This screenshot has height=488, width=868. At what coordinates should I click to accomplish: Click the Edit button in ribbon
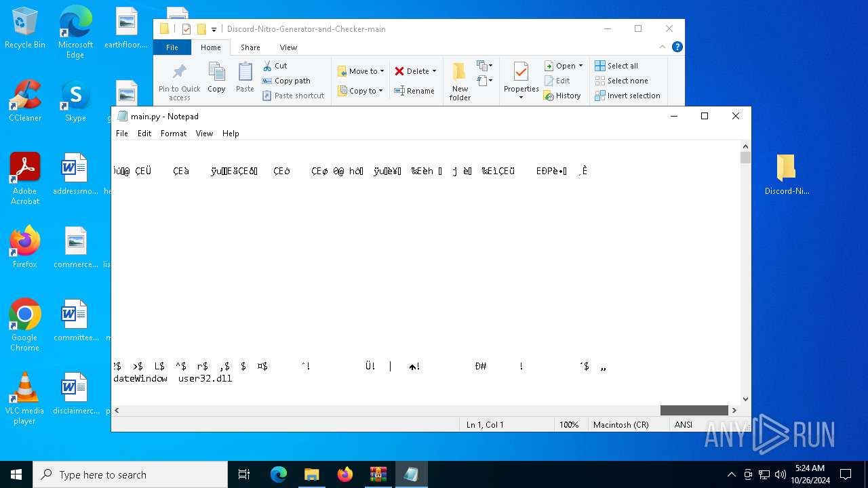pyautogui.click(x=557, y=81)
